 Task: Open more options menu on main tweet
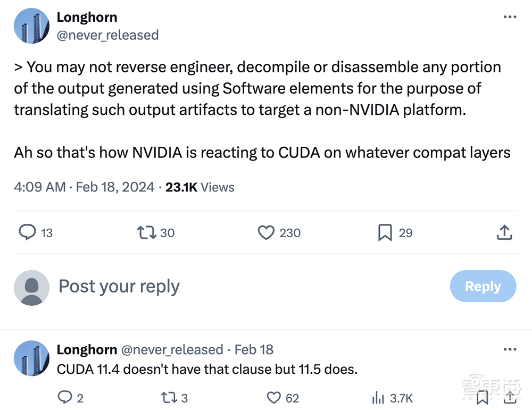click(510, 17)
